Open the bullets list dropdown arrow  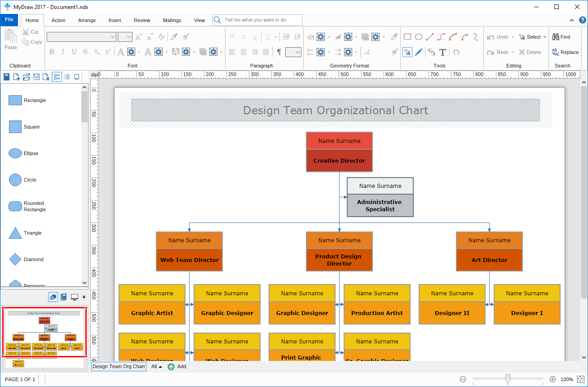pyautogui.click(x=274, y=37)
